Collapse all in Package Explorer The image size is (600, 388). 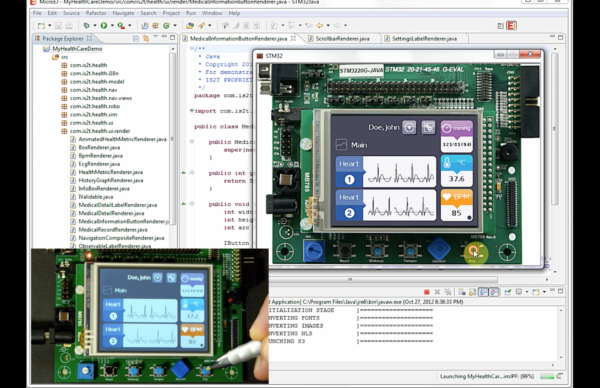(136, 38)
